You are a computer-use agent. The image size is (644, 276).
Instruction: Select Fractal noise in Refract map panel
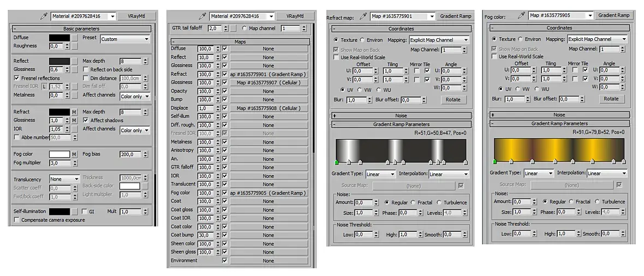413,202
